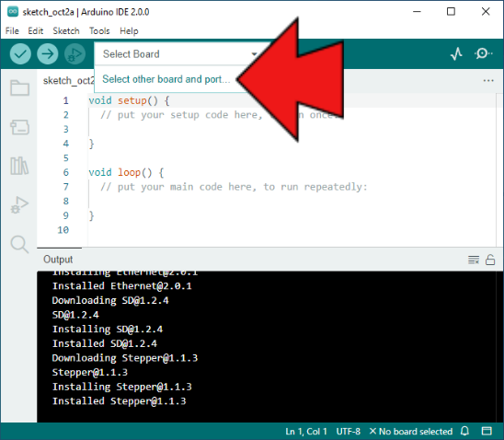Choose Select other board and port
Viewport: 504px width, 440px height.
[166, 79]
